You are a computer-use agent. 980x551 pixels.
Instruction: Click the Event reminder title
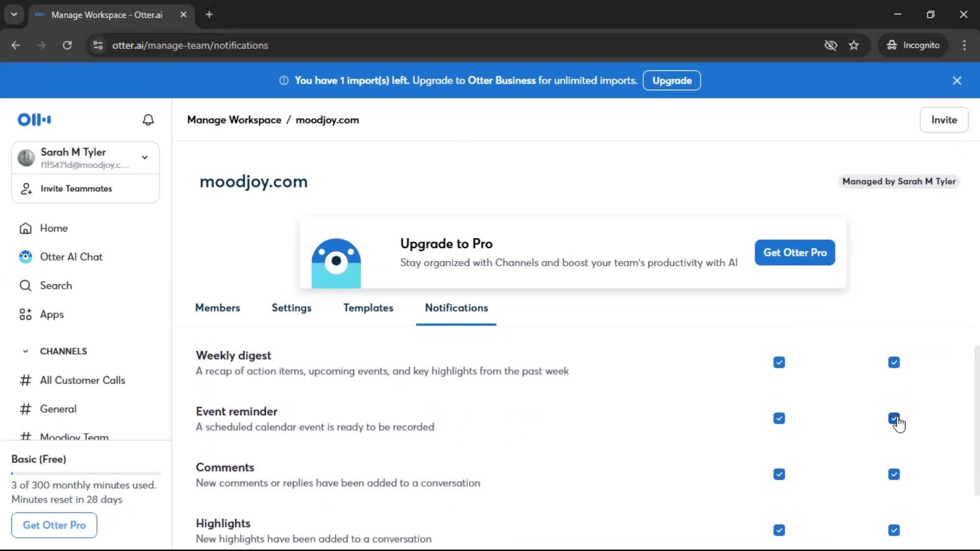pos(236,411)
